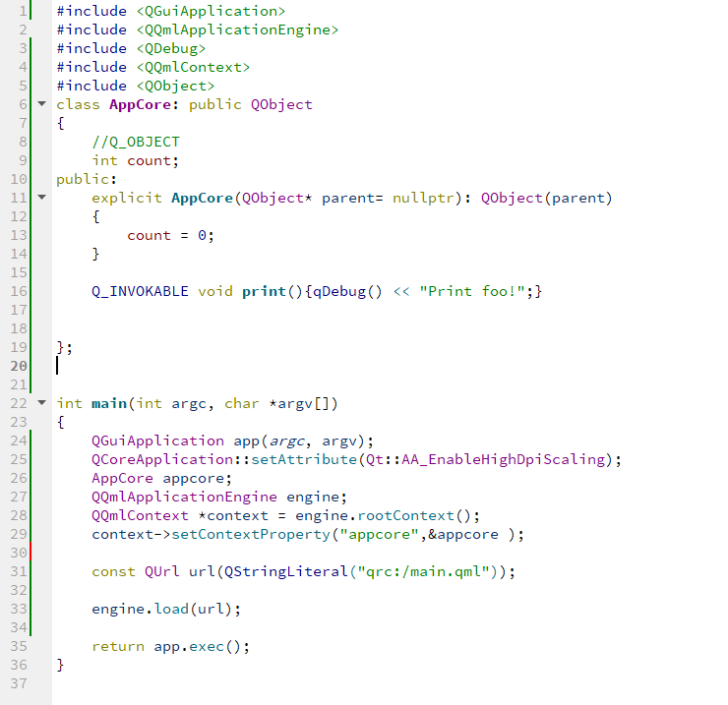Click the QDebug include header
This screenshot has height=705, width=728.
171,49
